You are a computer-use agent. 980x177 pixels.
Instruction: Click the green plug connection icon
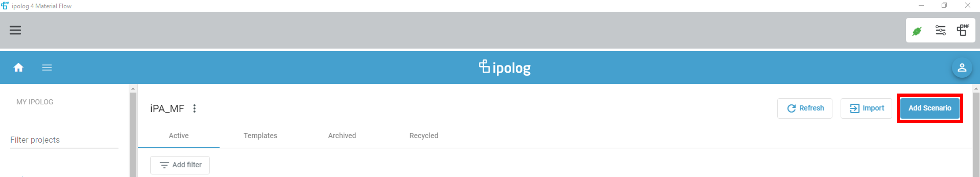(917, 31)
